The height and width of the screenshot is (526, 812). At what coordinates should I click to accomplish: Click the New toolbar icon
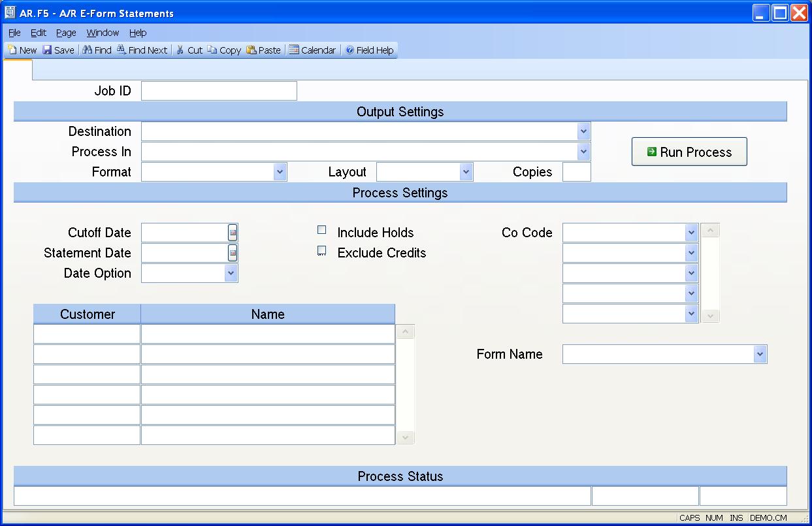12,50
